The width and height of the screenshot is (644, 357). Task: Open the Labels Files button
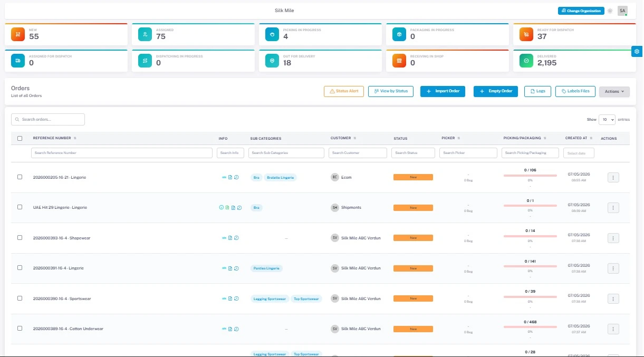575,91
